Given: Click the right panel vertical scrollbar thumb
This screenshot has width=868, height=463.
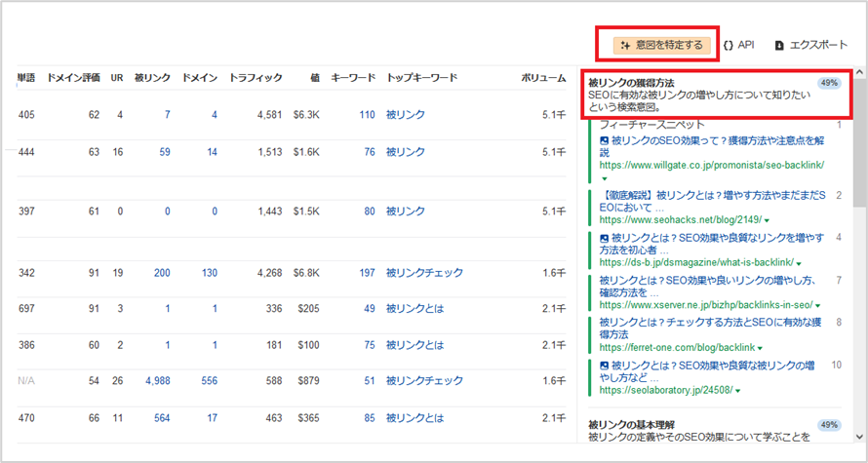Looking at the screenshot, I should 859,142.
